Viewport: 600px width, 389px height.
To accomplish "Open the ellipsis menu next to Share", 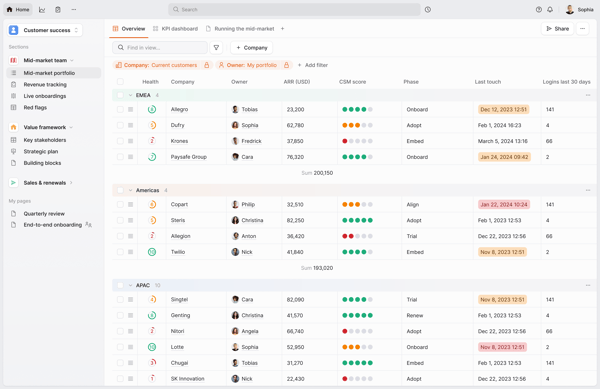I will coord(582,29).
